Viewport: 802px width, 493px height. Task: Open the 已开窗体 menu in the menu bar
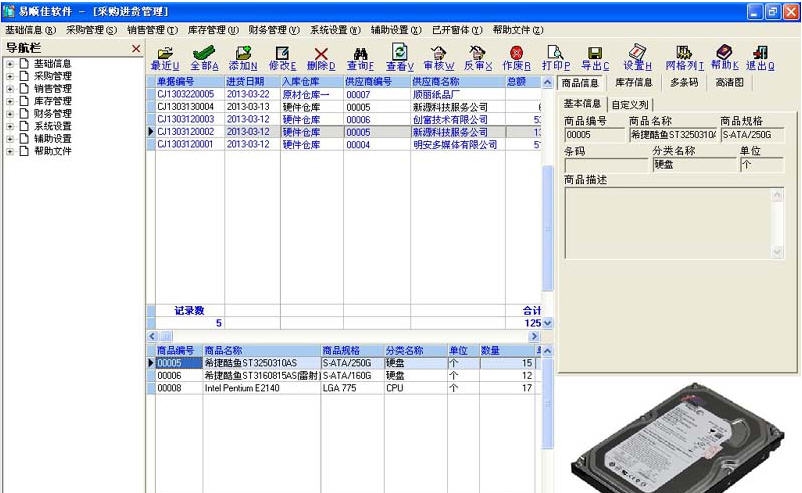[x=457, y=30]
